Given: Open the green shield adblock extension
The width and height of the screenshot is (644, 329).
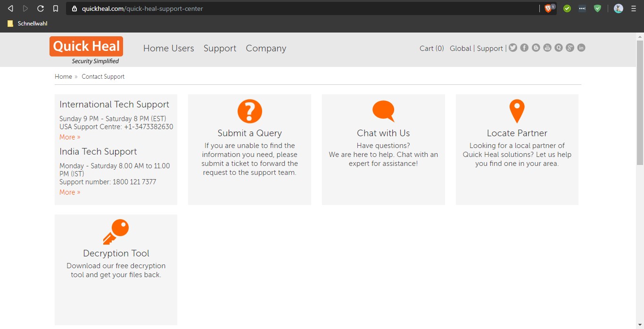Looking at the screenshot, I should pyautogui.click(x=597, y=8).
